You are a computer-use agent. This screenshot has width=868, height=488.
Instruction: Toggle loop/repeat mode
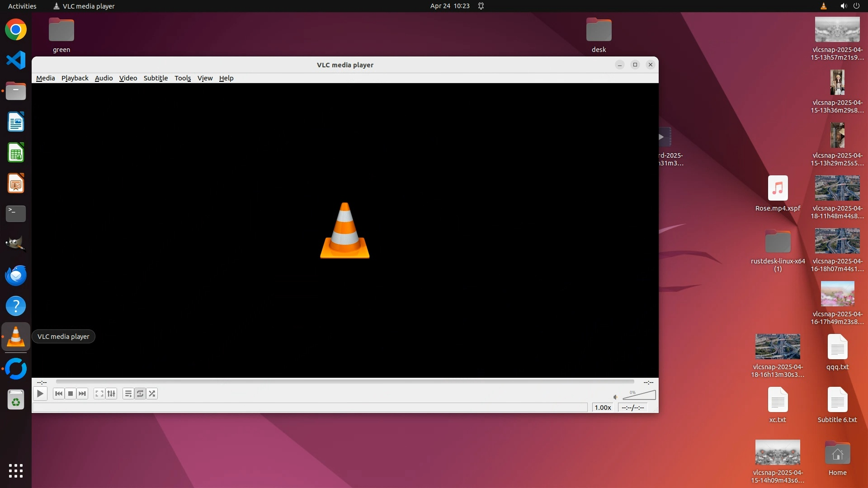point(140,394)
